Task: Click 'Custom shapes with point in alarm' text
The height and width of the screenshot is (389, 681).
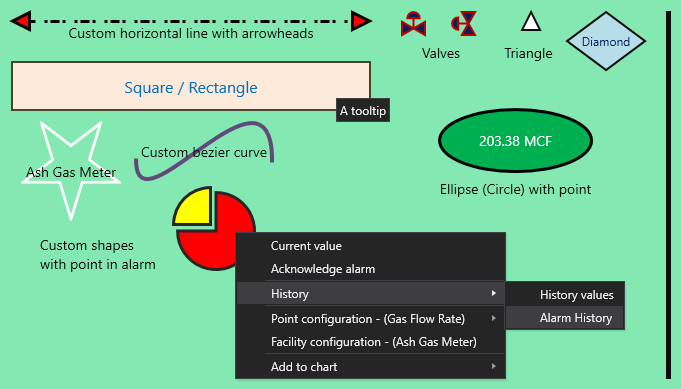Action: click(97, 255)
